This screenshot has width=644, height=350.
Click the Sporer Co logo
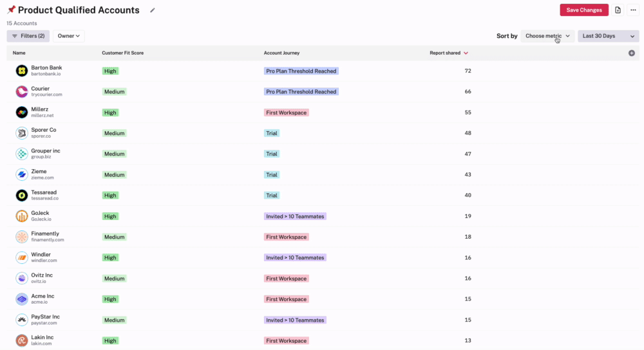[x=22, y=133]
